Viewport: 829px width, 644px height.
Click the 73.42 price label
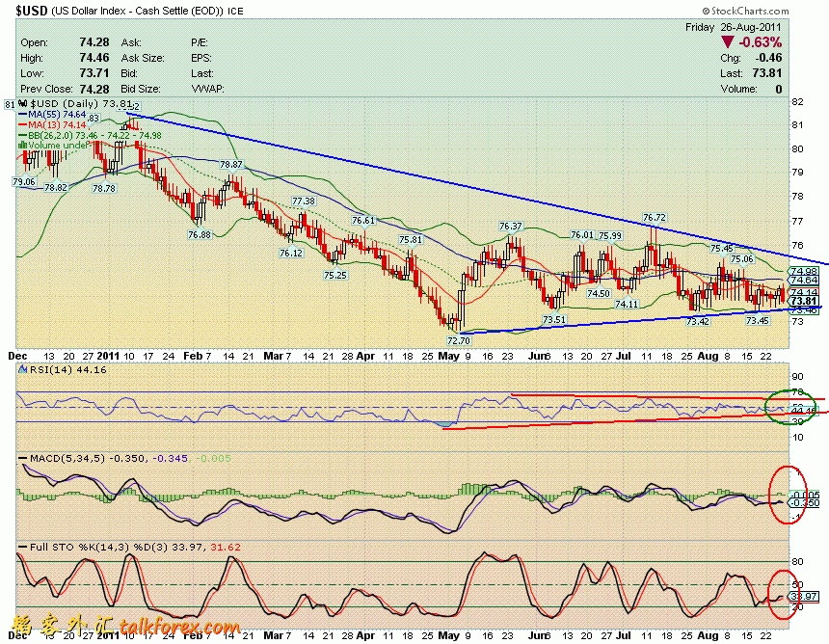[697, 321]
